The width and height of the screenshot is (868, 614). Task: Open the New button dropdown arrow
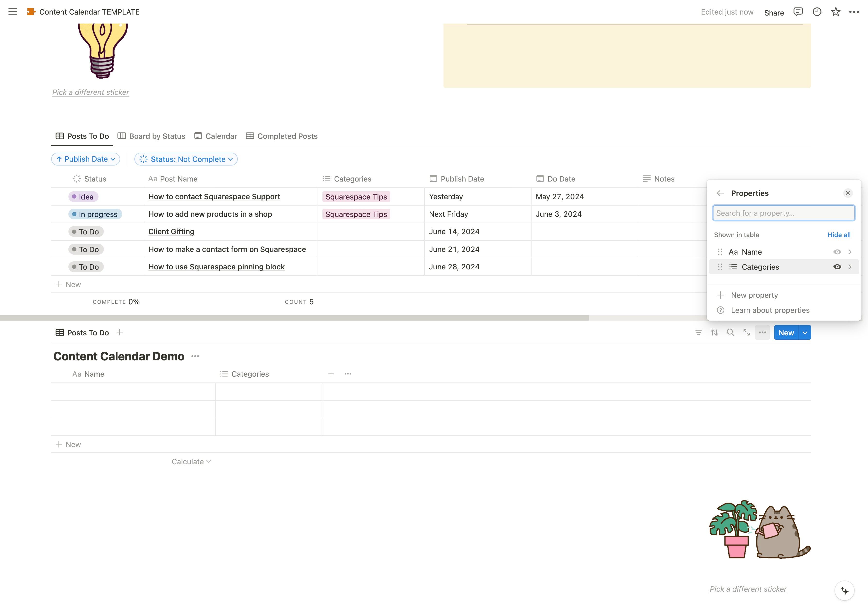click(x=805, y=332)
